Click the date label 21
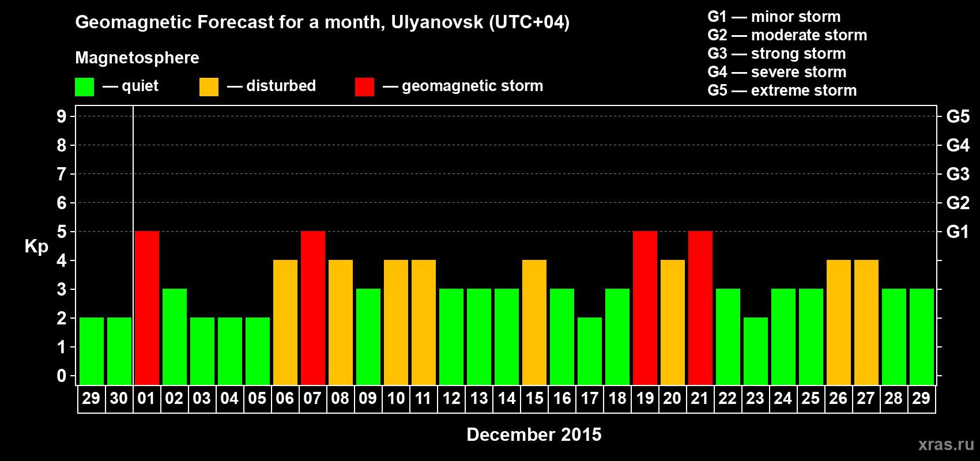Image resolution: width=980 pixels, height=461 pixels. pyautogui.click(x=700, y=398)
